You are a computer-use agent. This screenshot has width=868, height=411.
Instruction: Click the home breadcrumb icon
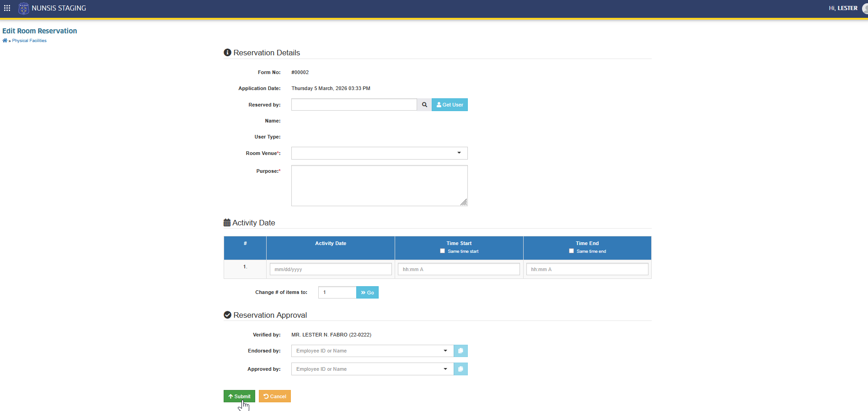point(5,41)
